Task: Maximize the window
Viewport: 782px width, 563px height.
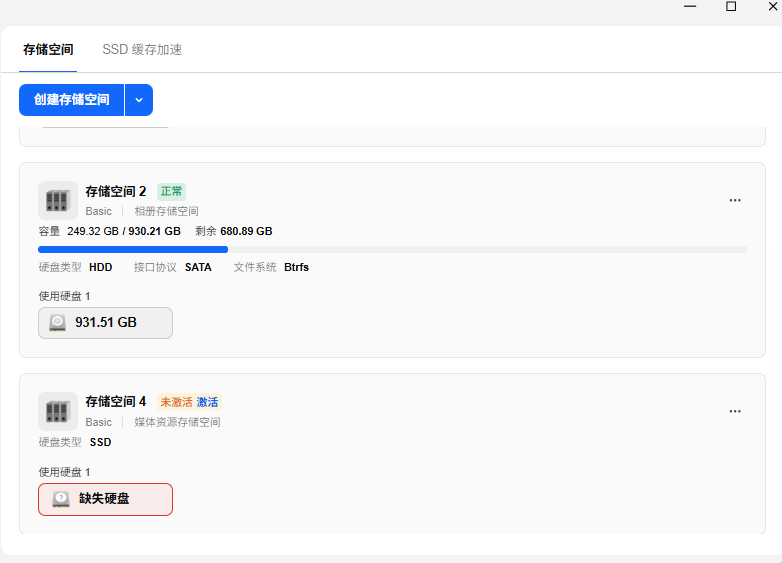Action: pos(731,6)
